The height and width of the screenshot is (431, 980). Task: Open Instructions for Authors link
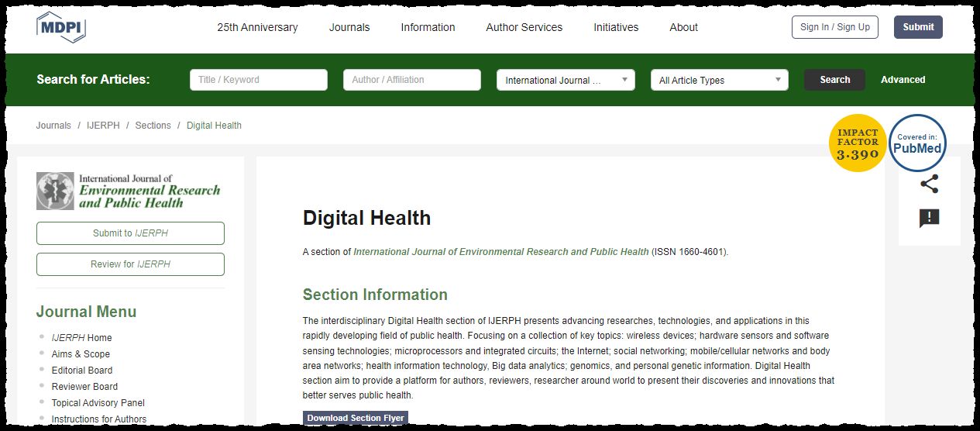[x=98, y=419]
